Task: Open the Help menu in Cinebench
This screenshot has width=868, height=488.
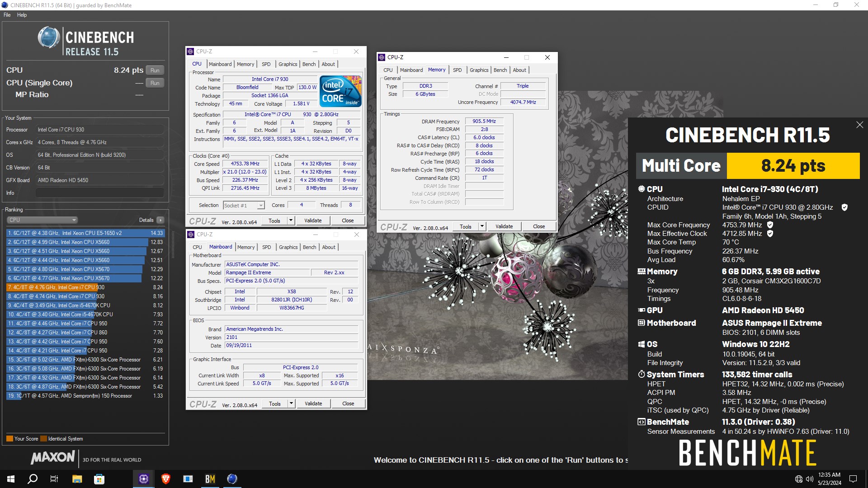Action: pos(22,15)
